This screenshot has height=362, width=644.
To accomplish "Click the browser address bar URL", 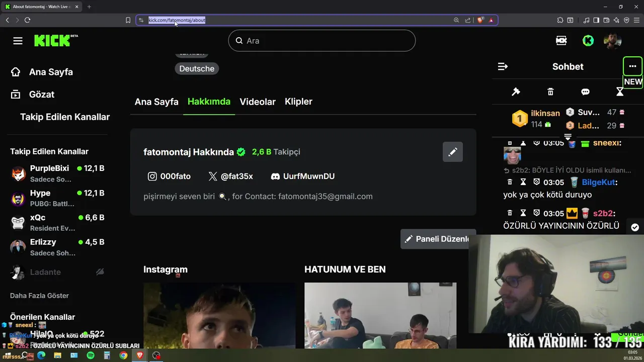I will (177, 20).
